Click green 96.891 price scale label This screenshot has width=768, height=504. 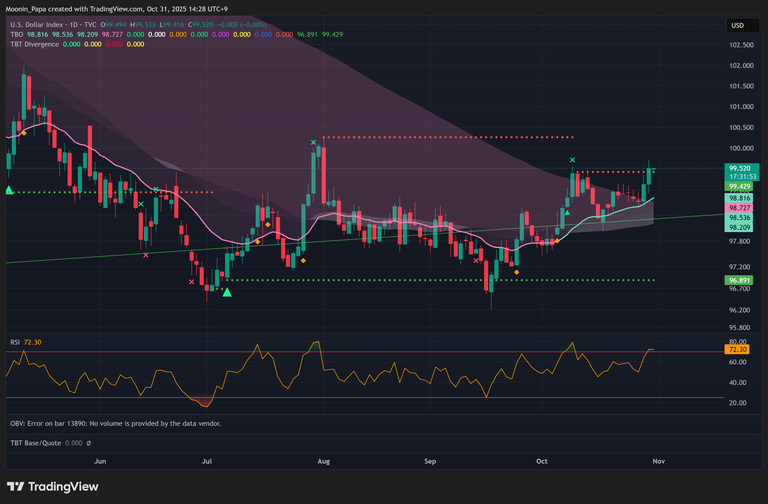740,281
